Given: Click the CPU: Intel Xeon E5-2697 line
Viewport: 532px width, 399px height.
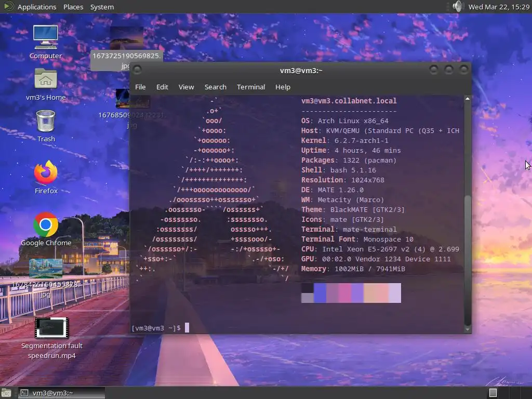Looking at the screenshot, I should click(x=380, y=249).
